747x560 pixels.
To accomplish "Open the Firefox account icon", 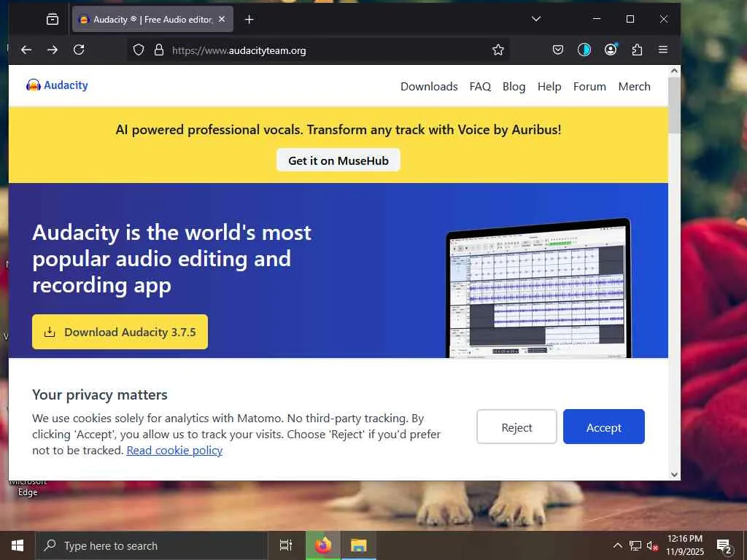I will coord(611,50).
